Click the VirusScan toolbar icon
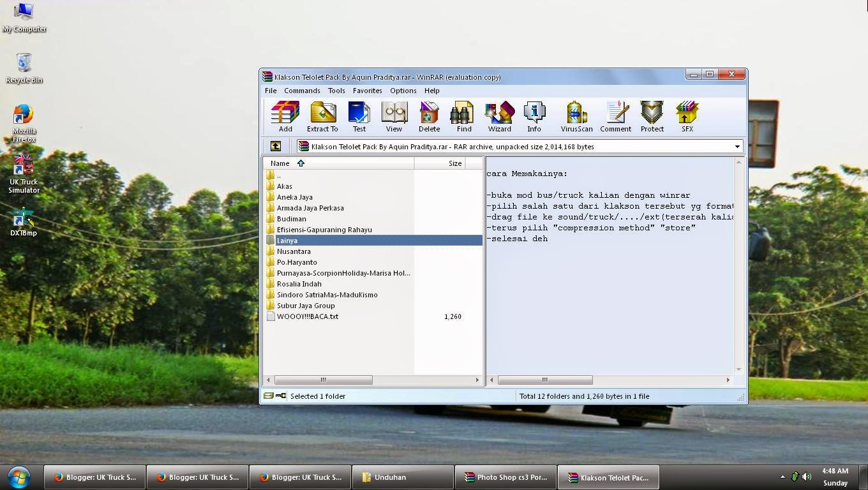 coord(576,116)
